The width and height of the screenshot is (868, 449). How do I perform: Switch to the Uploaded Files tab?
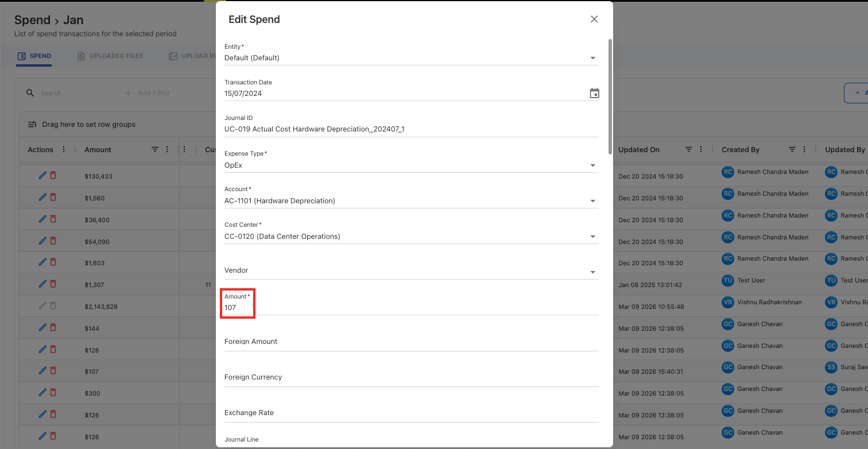111,56
